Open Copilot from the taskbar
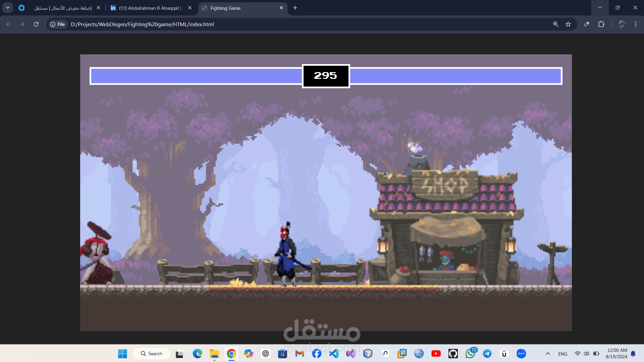Screen dimensions: 644x362 (x=249, y=354)
